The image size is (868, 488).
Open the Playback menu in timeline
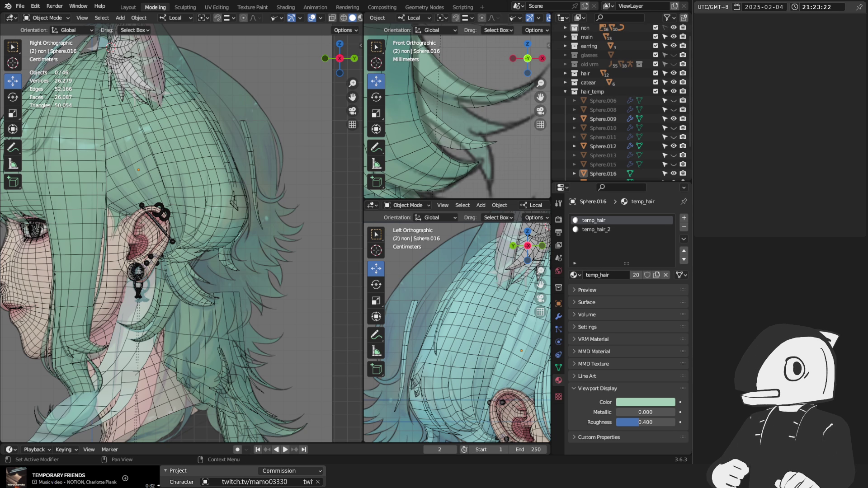[x=37, y=449]
